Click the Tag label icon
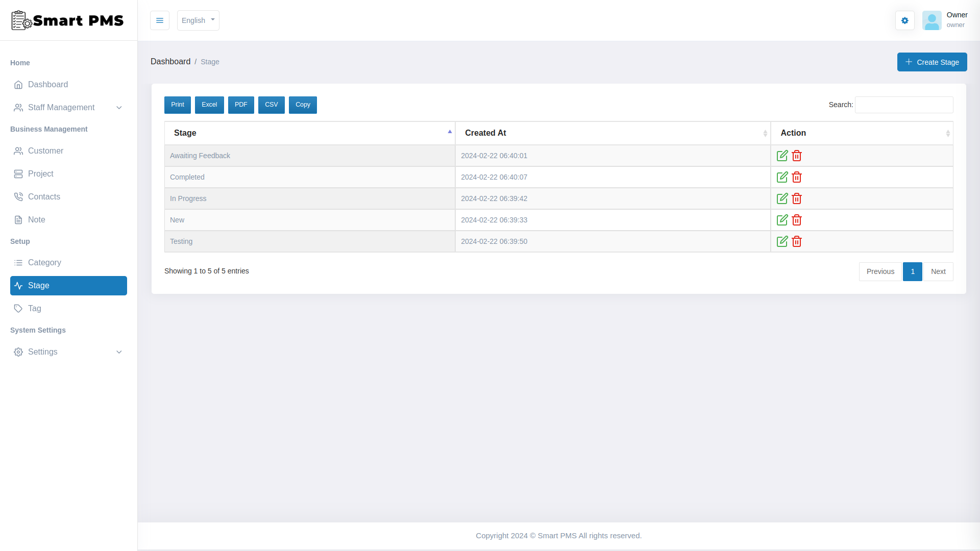980x551 pixels. point(18,308)
